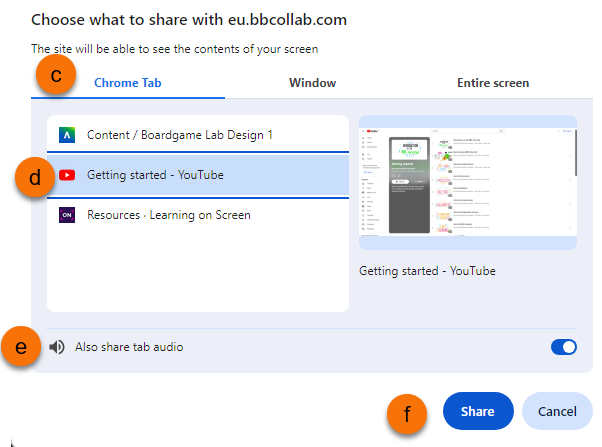Click the orange 'f' annotation marker
The width and height of the screenshot is (602, 447).
click(408, 411)
